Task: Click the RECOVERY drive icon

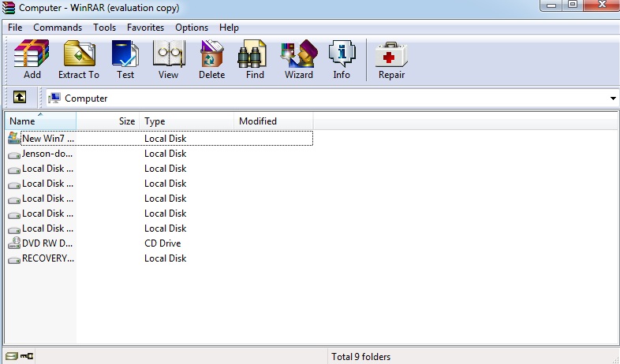Action: [x=14, y=259]
